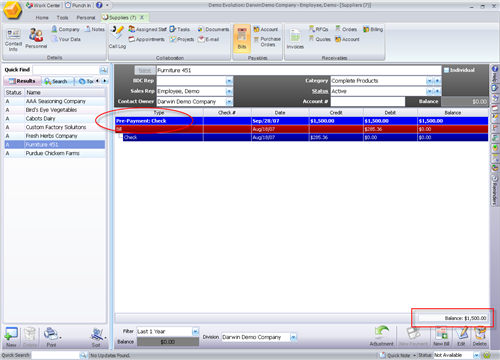Image resolution: width=500 pixels, height=360 pixels.
Task: Click the Quick Note button
Action: (x=396, y=355)
